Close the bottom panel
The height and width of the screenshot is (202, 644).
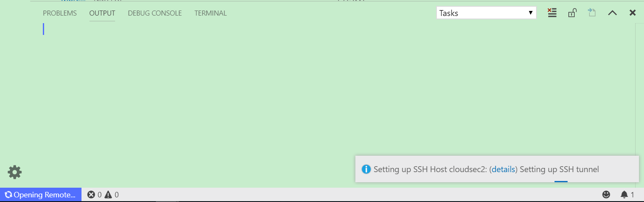633,13
